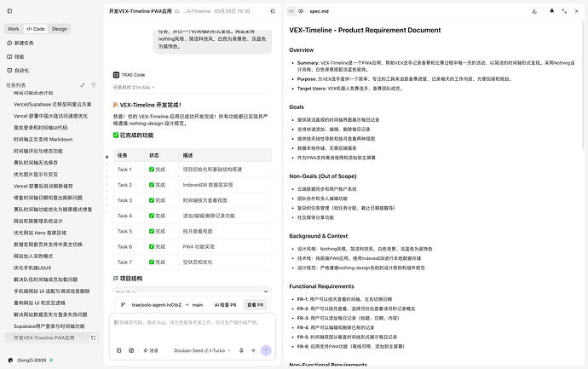
Task: Expand the 任务耗时 21m 54s details
Action: click(x=134, y=88)
